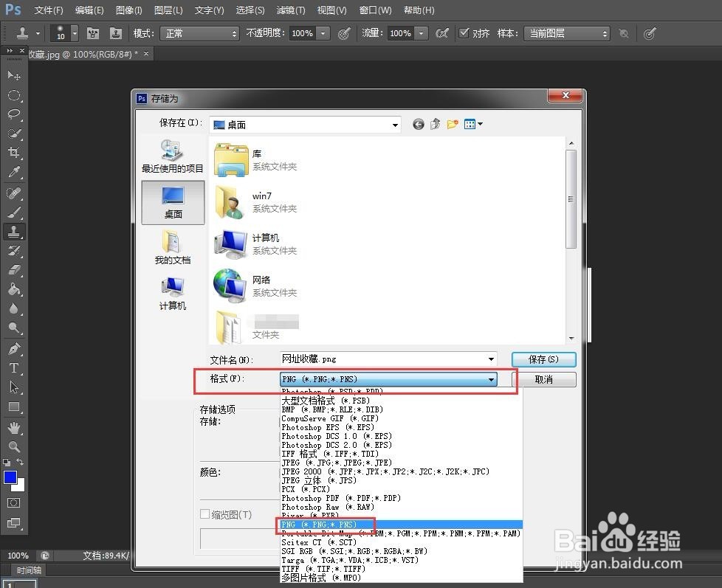722x588 pixels.
Task: Toggle the Aligned (对齐) checkbox
Action: (x=464, y=32)
